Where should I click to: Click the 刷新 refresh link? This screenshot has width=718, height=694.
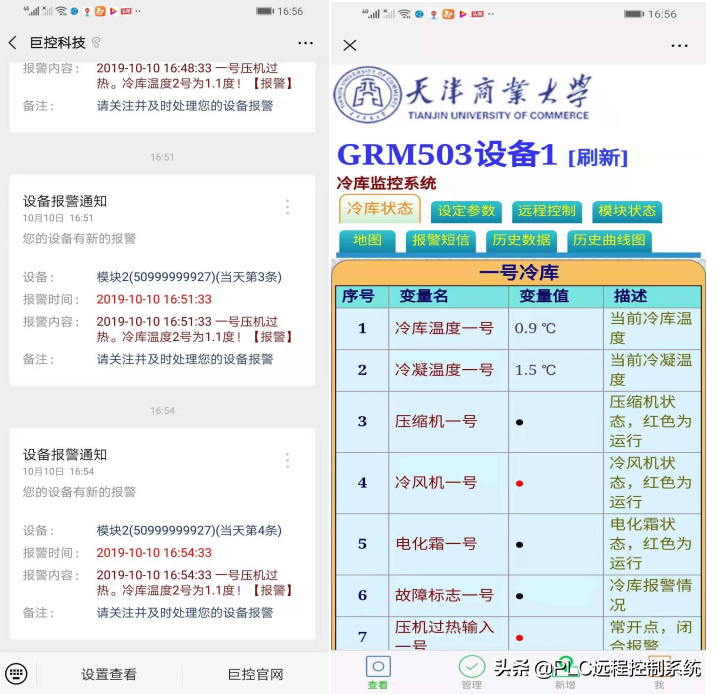coord(598,158)
